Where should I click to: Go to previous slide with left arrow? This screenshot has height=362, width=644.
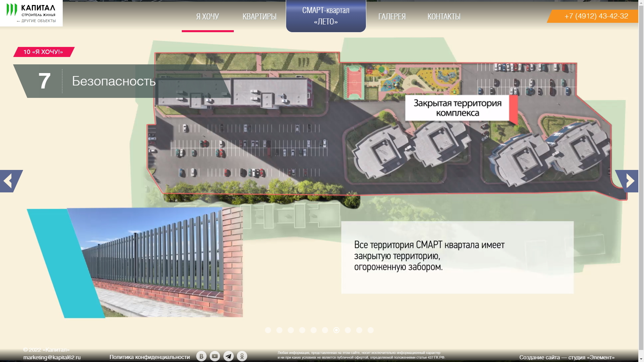click(x=9, y=181)
